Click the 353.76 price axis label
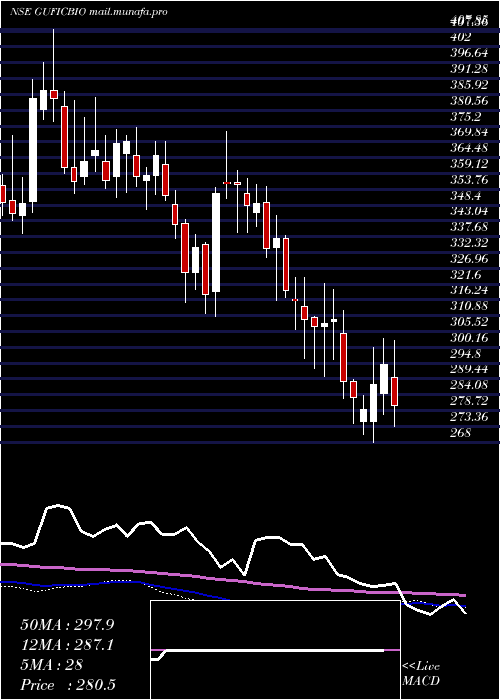The height and width of the screenshot is (700, 500). (x=471, y=179)
